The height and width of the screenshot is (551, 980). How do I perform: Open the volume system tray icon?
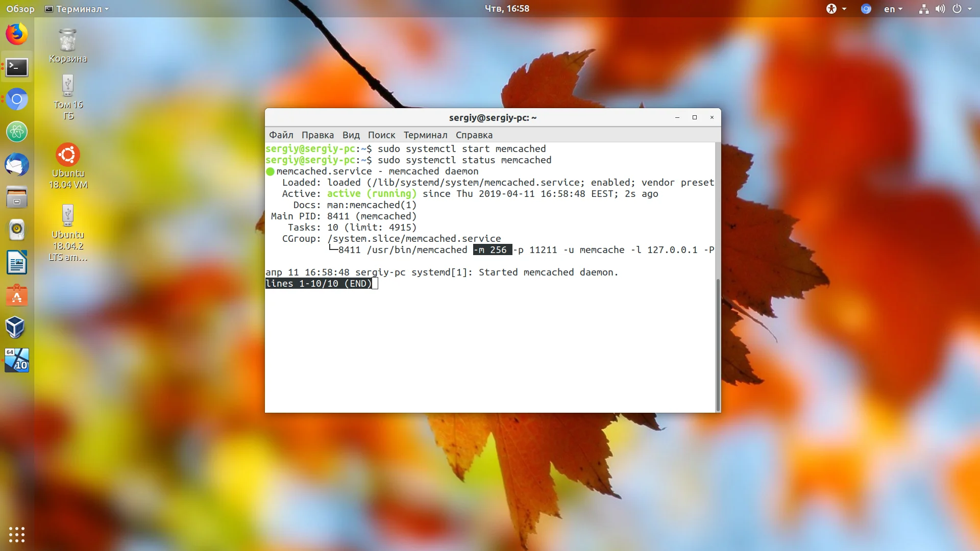click(940, 9)
